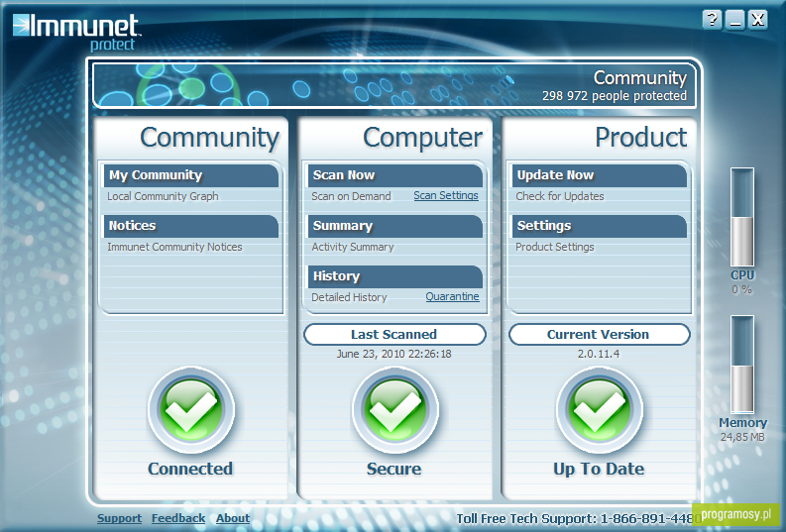Click the 'Connected' status text

(190, 469)
